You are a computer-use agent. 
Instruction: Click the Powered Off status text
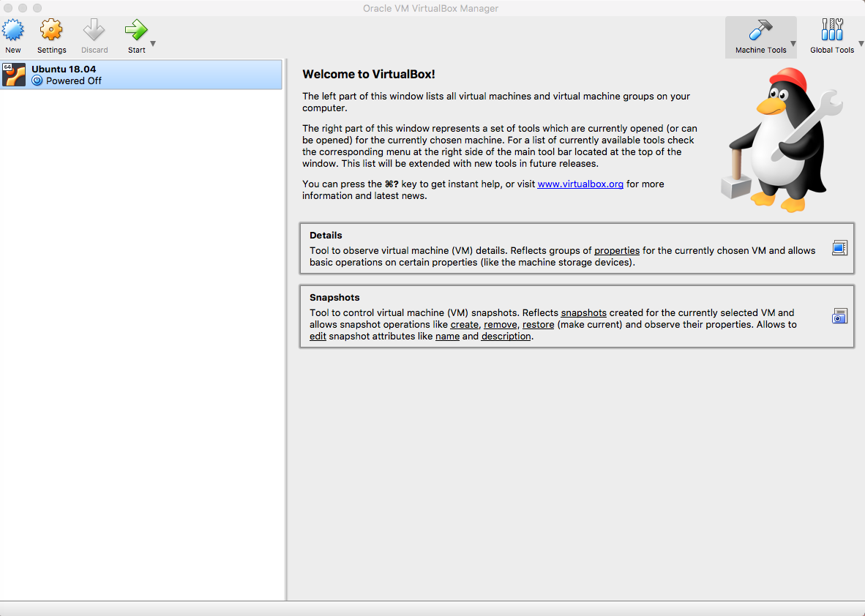tap(74, 80)
